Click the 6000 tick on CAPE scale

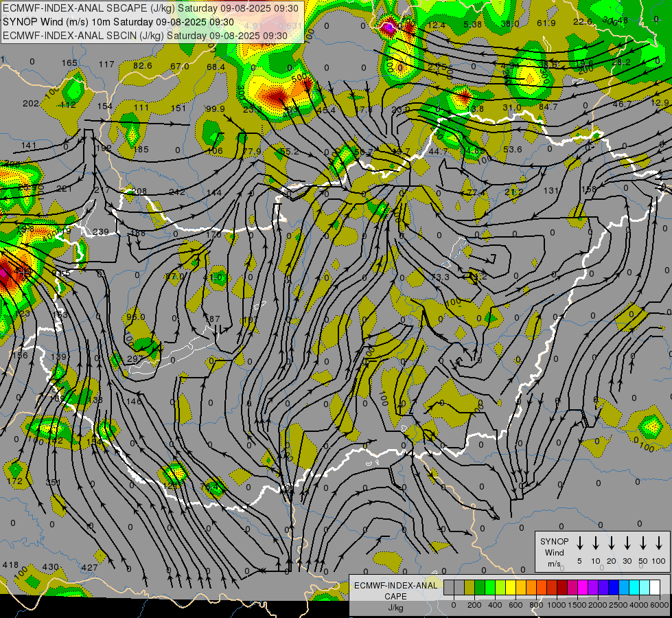point(659,605)
